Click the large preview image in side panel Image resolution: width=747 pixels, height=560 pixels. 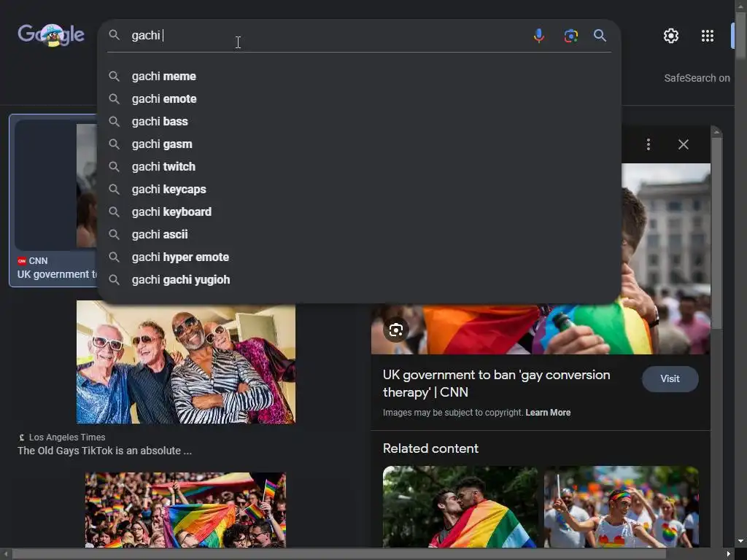point(541,329)
